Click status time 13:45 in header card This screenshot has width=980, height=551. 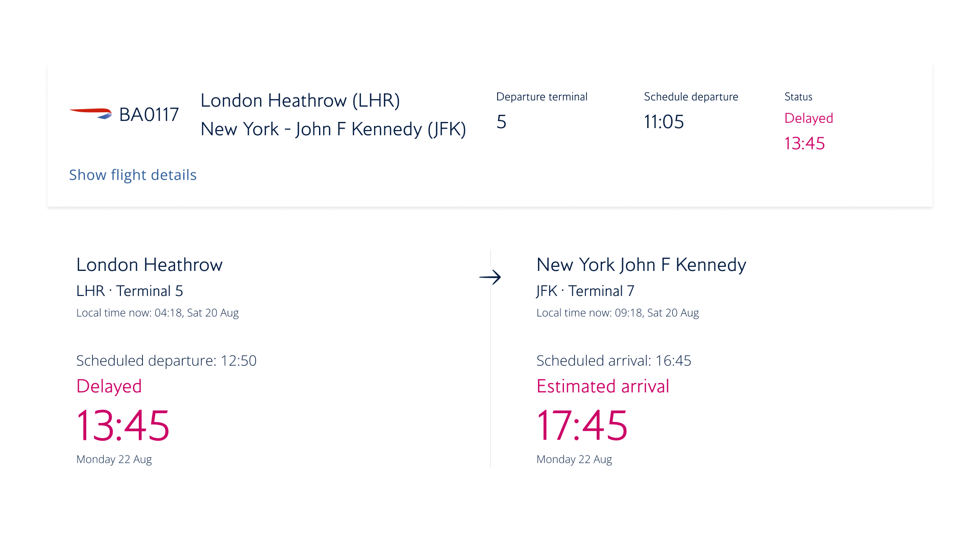(804, 143)
